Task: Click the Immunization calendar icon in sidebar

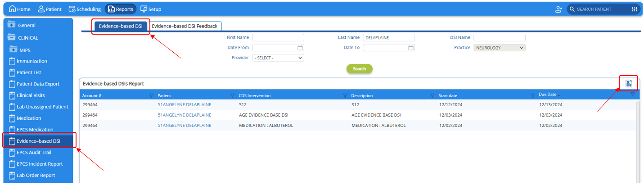Action: coord(12,61)
